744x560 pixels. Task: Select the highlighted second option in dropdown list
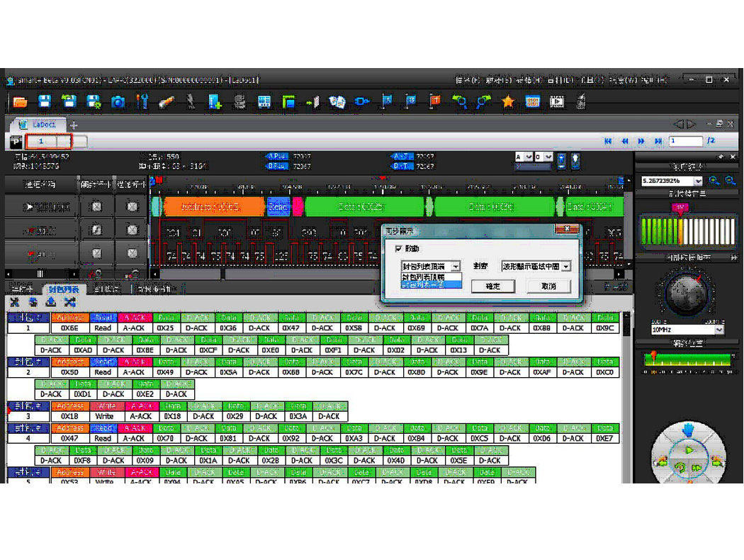431,284
